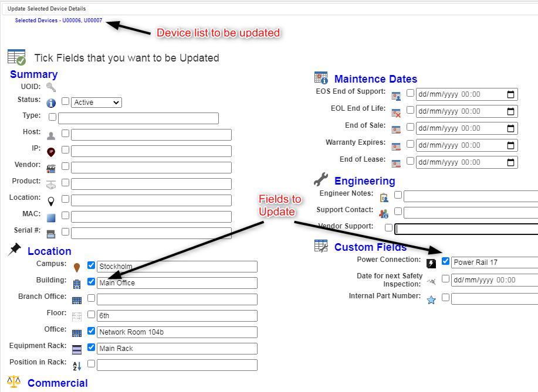The width and height of the screenshot is (538, 392).
Task: Click the Engineer Notes icon
Action: (384, 197)
